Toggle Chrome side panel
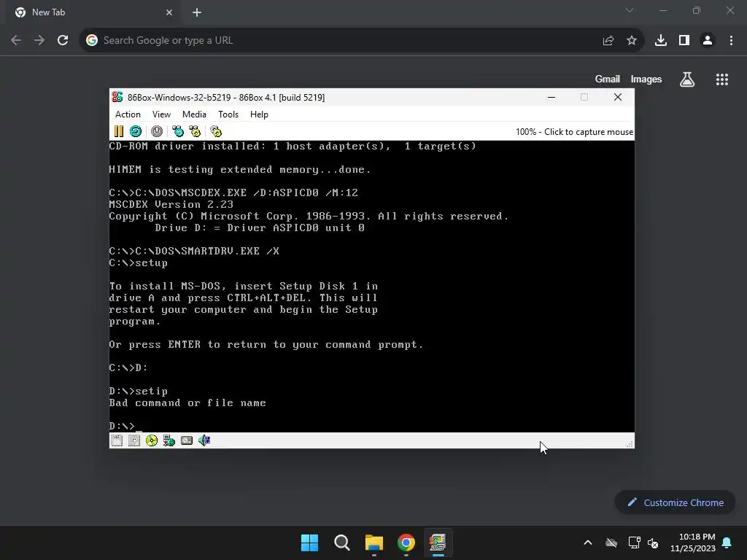 click(684, 41)
